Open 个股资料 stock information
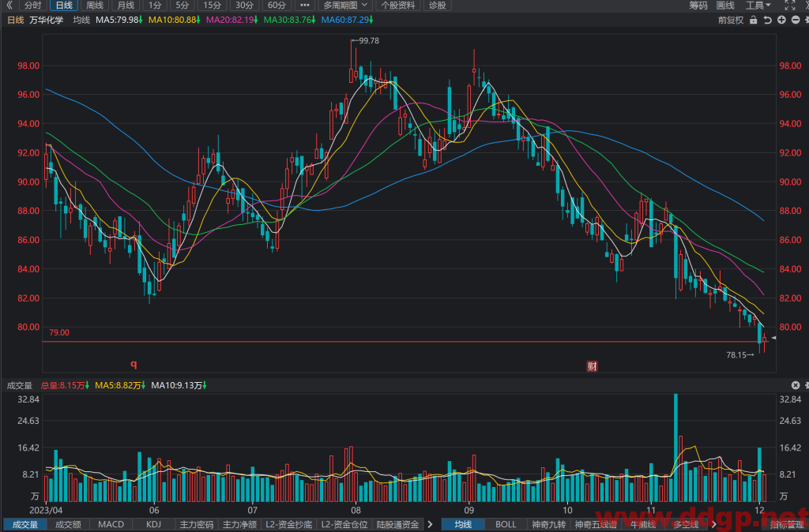 (398, 6)
